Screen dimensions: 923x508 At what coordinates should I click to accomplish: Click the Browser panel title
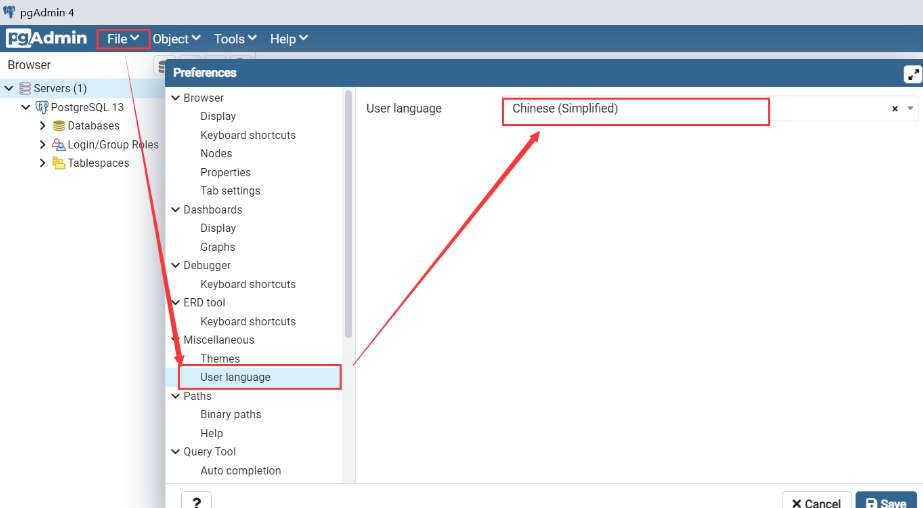pos(29,65)
